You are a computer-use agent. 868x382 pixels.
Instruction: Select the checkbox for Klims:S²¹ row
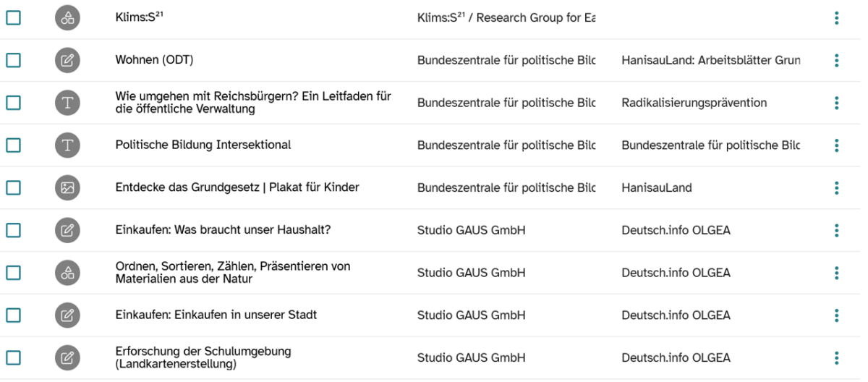[x=14, y=18]
